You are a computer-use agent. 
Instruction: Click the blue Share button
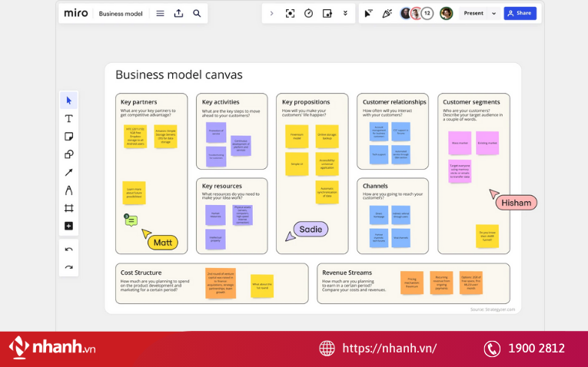pyautogui.click(x=520, y=13)
